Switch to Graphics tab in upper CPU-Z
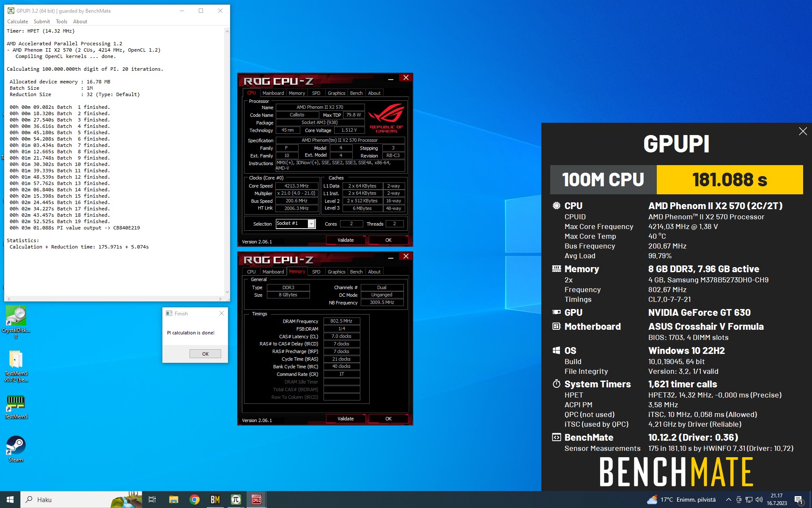The height and width of the screenshot is (508, 812). point(337,93)
